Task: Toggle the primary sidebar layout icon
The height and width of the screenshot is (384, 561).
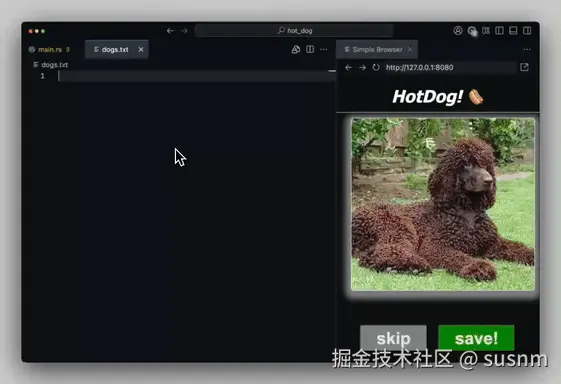Action: pyautogui.click(x=499, y=30)
